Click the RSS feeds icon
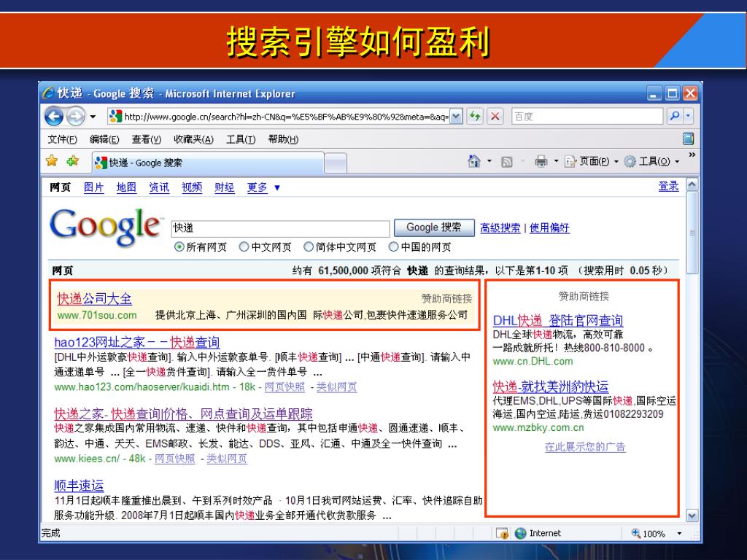This screenshot has height=560, width=747. [x=507, y=162]
